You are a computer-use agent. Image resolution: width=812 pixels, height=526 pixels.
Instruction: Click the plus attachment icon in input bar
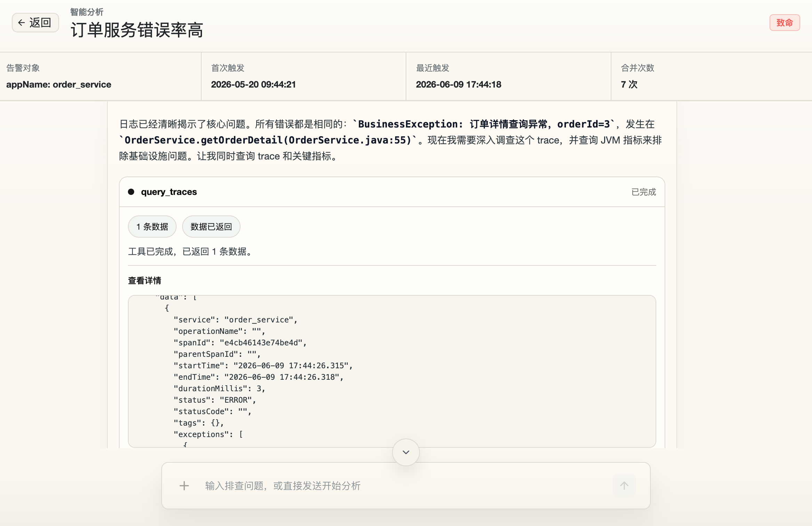[x=184, y=486]
